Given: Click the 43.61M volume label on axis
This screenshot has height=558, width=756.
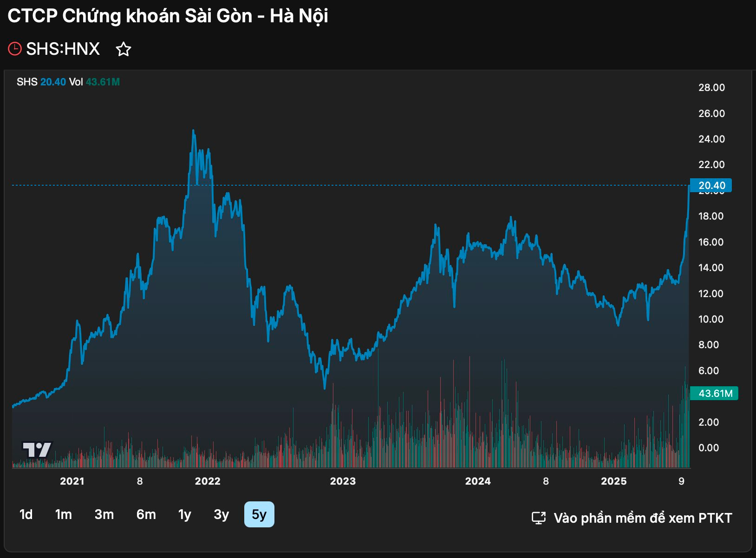Looking at the screenshot, I should click(715, 393).
